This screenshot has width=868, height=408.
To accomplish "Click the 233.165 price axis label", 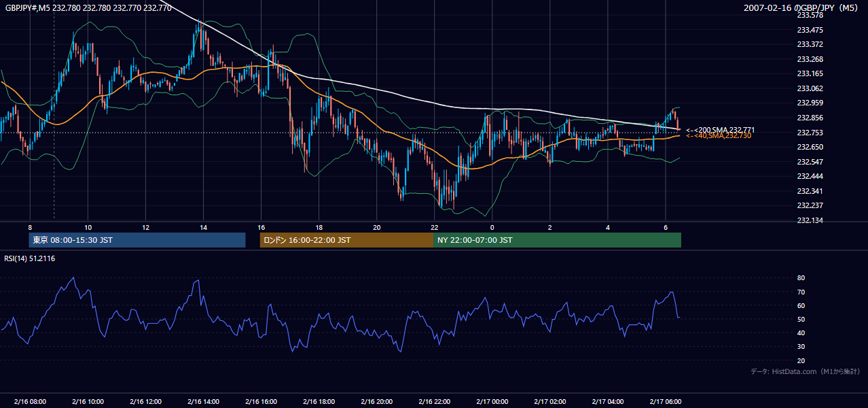I will [810, 73].
